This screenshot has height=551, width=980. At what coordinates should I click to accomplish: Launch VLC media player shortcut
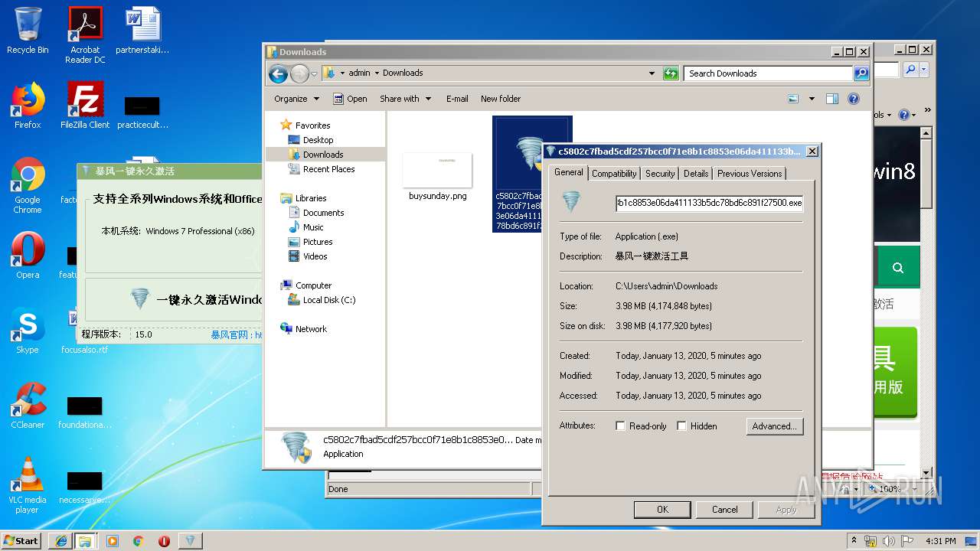point(28,486)
